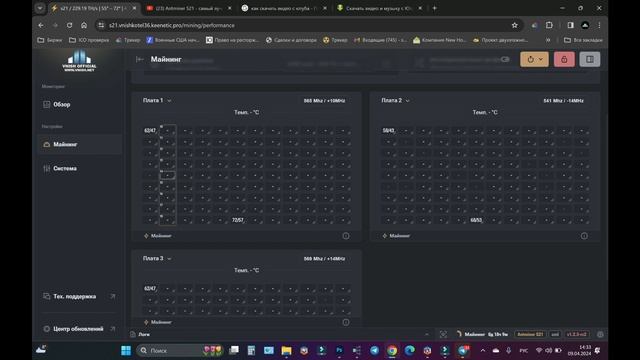Click the 565 Mhz / +10MHz frequency label
The height and width of the screenshot is (360, 640).
(324, 101)
